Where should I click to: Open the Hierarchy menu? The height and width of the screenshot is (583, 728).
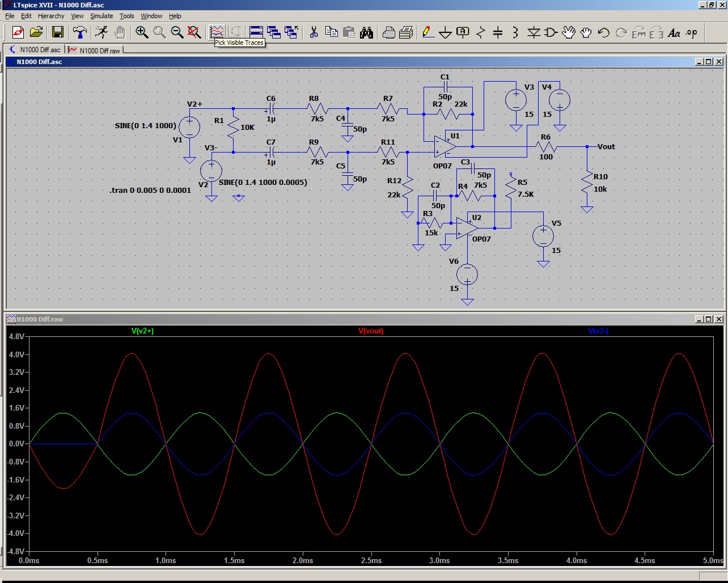[x=51, y=16]
